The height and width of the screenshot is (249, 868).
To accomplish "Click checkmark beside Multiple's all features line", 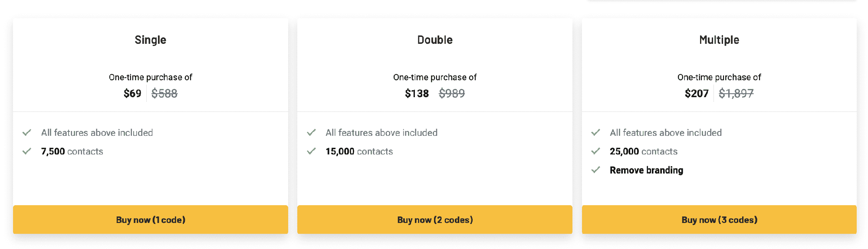I will [595, 133].
